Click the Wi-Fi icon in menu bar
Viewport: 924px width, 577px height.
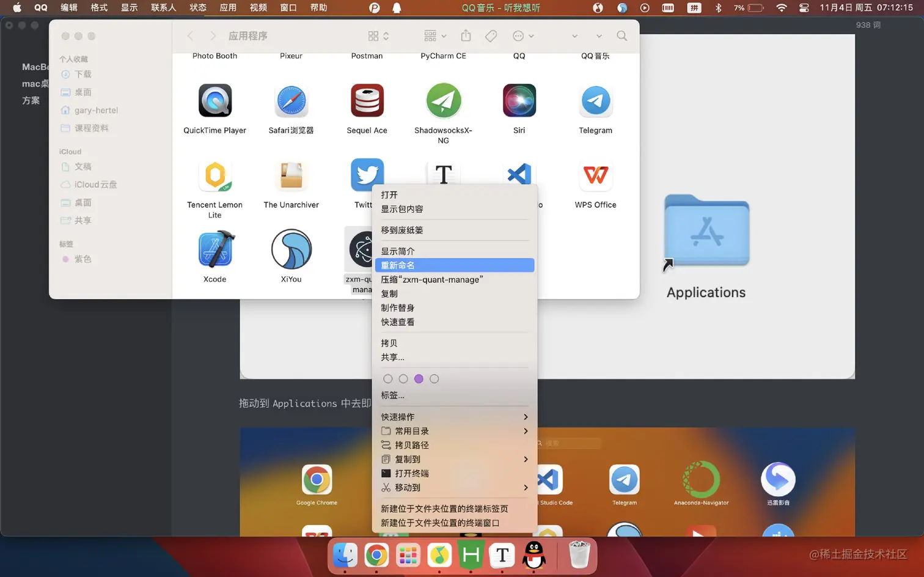tap(781, 8)
